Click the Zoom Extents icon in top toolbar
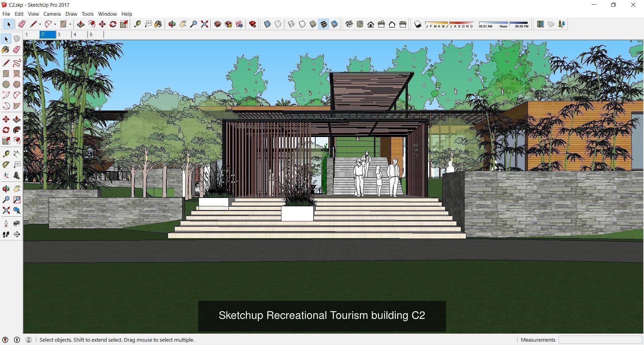 [x=204, y=24]
